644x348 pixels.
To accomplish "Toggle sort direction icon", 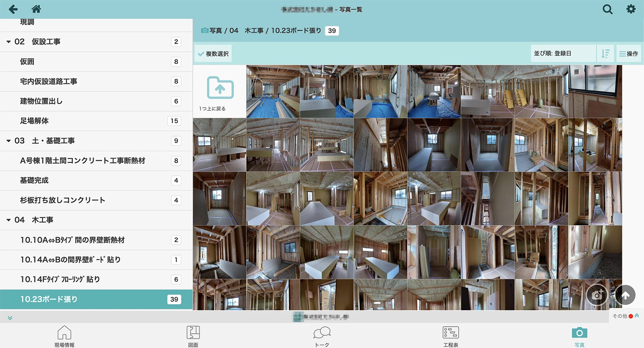I will 605,54.
